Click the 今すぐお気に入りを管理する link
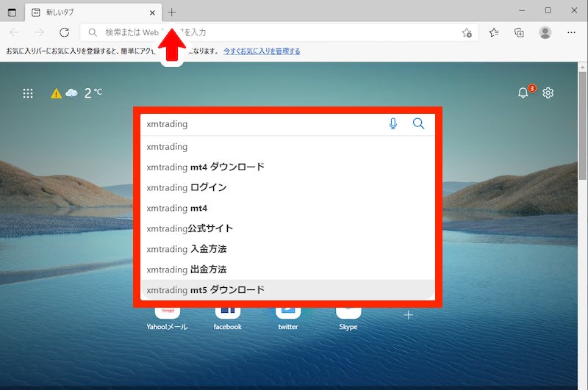Viewport: 588px width, 390px height. click(262, 51)
